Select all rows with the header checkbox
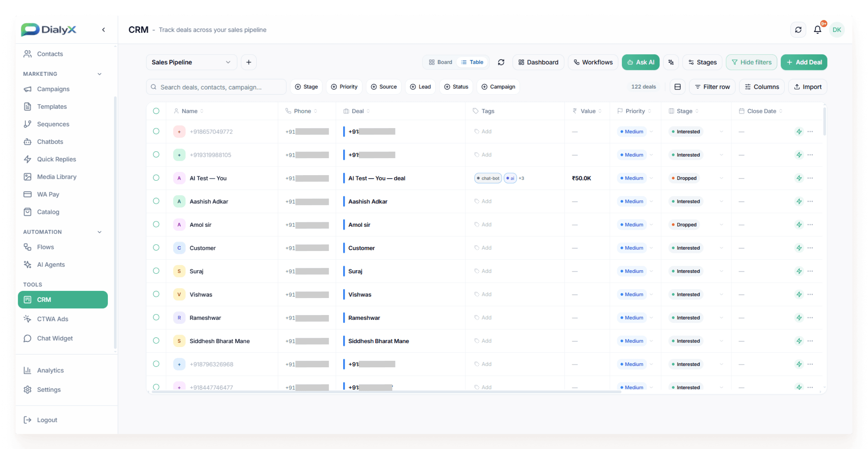Screen dimensions: 868x449 point(156,111)
